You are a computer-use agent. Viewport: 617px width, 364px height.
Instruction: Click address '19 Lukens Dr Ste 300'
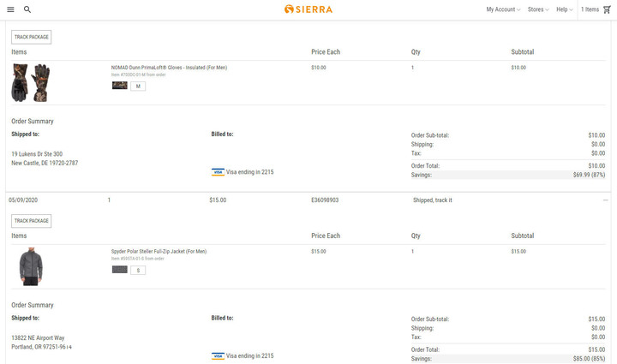point(37,154)
